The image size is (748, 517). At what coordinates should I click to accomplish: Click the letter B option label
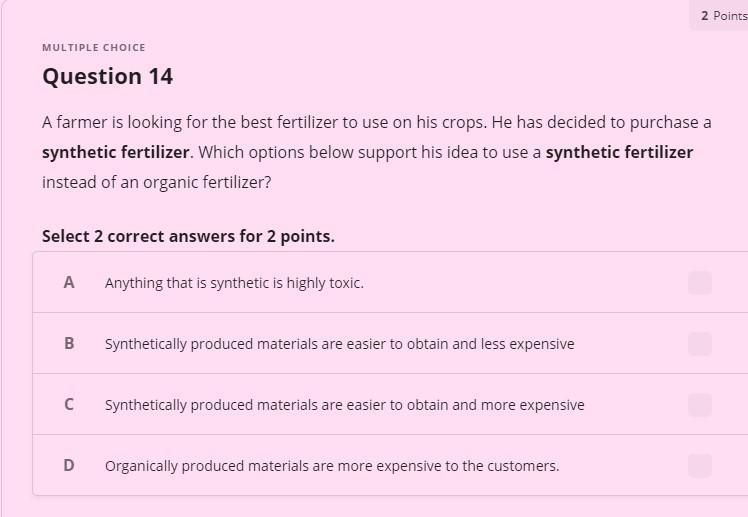pyautogui.click(x=69, y=344)
